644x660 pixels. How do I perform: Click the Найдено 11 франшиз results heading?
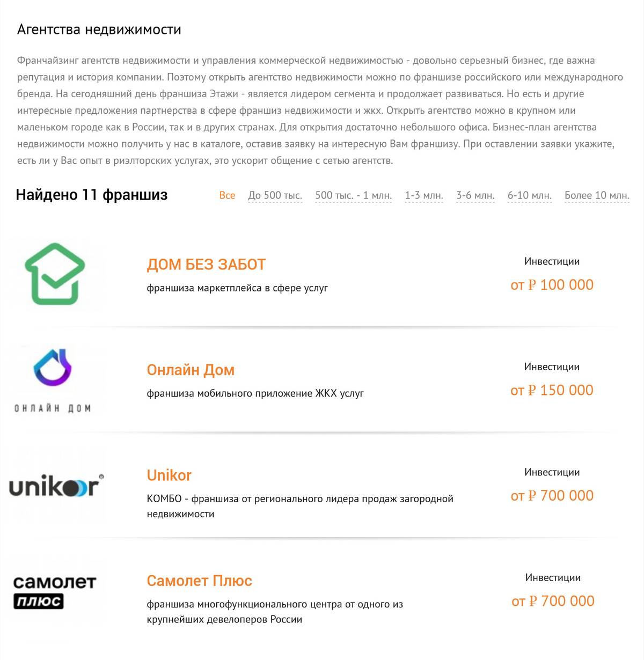tap(92, 195)
